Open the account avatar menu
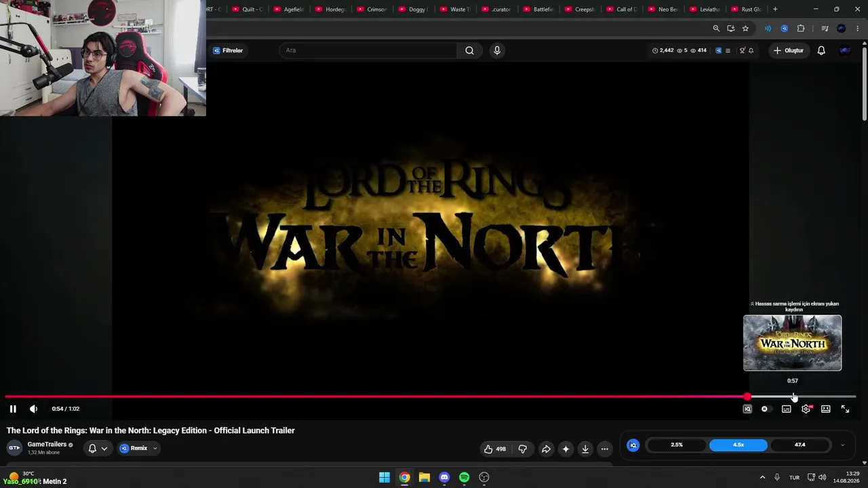Screen dimensions: 868x488 point(844,50)
